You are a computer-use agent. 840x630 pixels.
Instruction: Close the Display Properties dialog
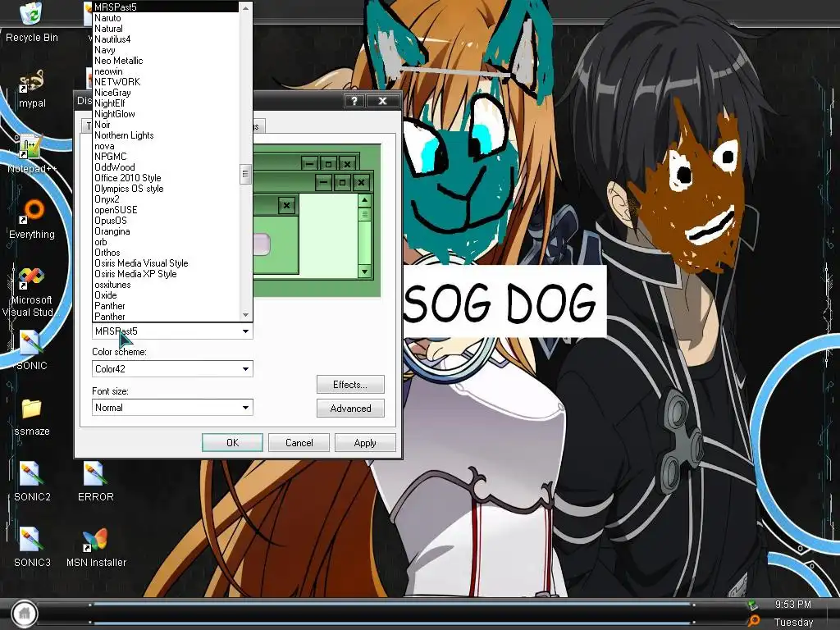coord(382,101)
